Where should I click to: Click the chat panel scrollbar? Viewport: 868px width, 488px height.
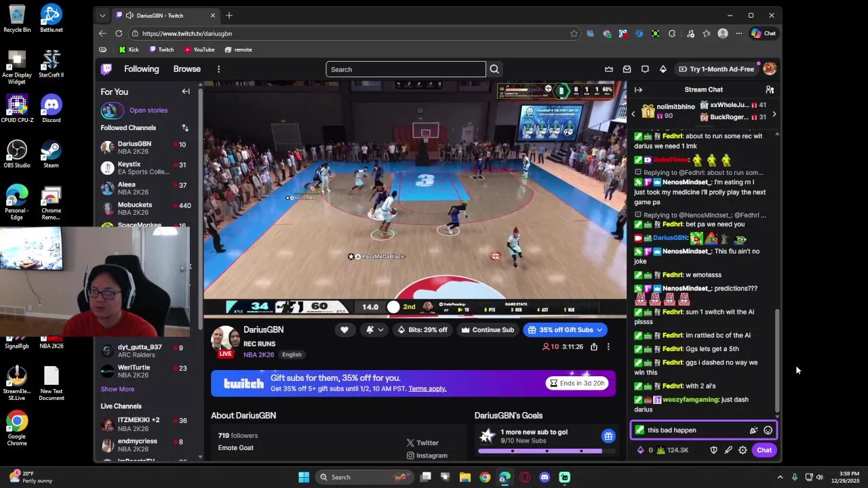pyautogui.click(x=778, y=359)
